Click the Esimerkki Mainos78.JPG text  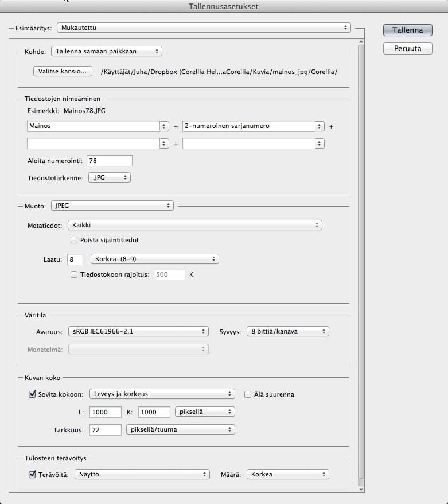tap(67, 111)
